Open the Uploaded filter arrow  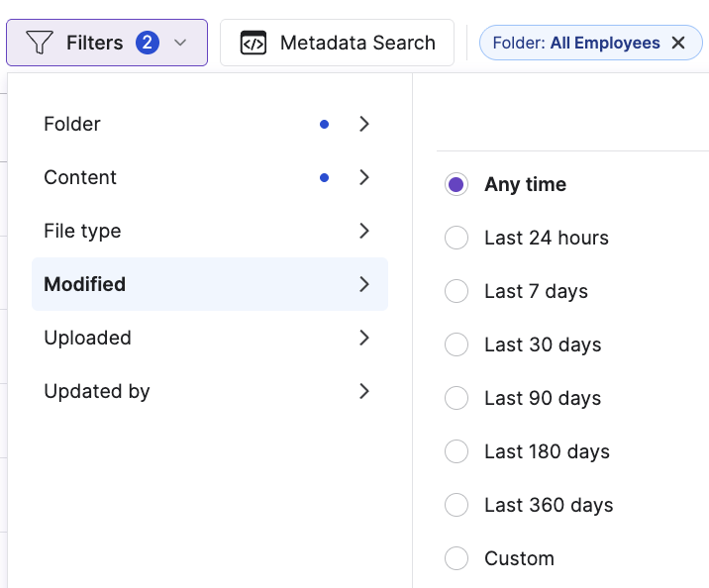coord(364,338)
